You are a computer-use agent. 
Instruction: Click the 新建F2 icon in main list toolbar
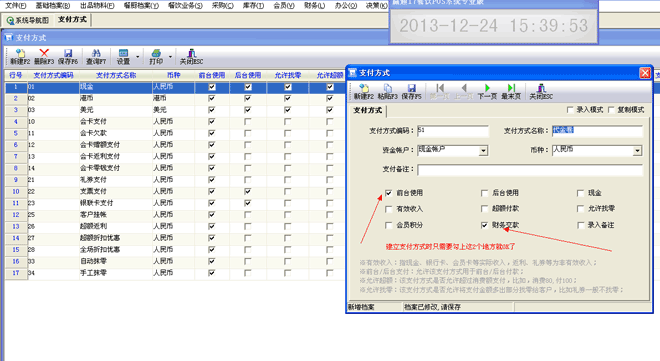coord(20,56)
